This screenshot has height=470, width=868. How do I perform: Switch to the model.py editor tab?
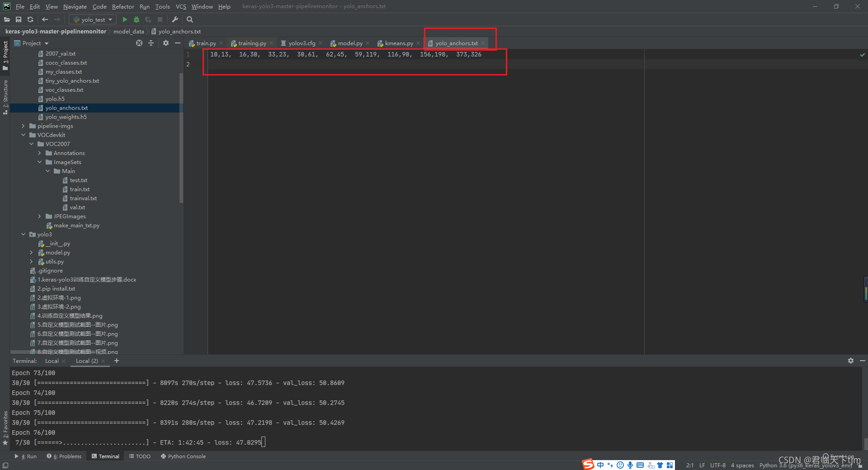350,43
